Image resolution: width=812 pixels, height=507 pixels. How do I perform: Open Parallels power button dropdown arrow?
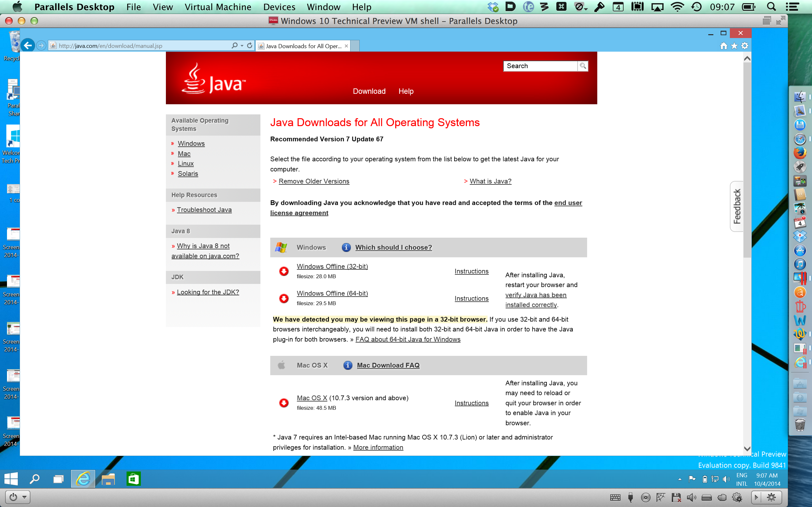pyautogui.click(x=24, y=497)
